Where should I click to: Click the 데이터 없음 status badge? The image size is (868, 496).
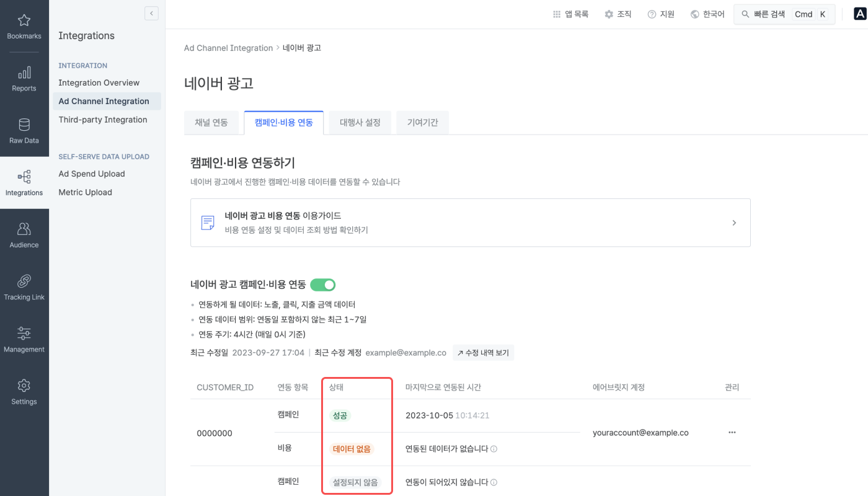[x=352, y=449]
